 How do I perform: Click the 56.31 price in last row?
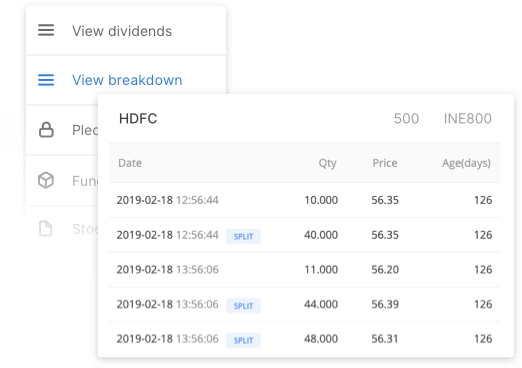click(x=385, y=339)
